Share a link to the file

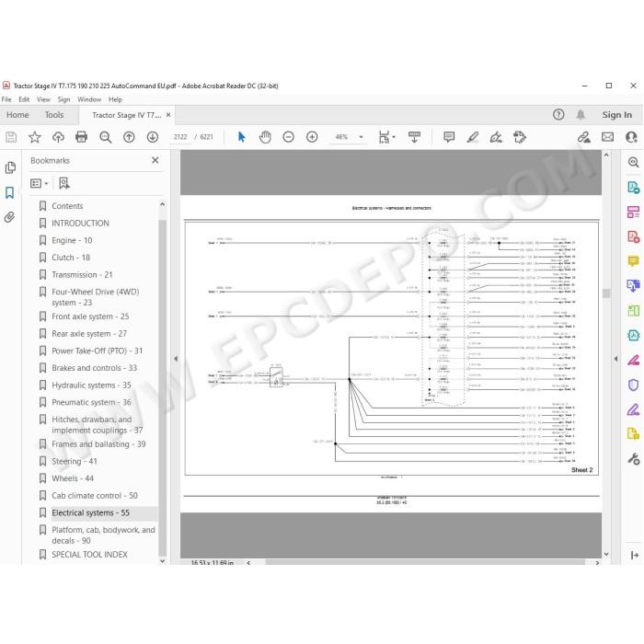pyautogui.click(x=583, y=137)
